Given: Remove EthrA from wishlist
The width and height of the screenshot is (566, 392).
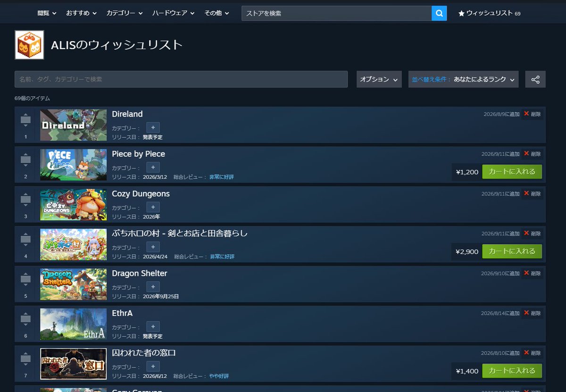Looking at the screenshot, I should pyautogui.click(x=532, y=313).
